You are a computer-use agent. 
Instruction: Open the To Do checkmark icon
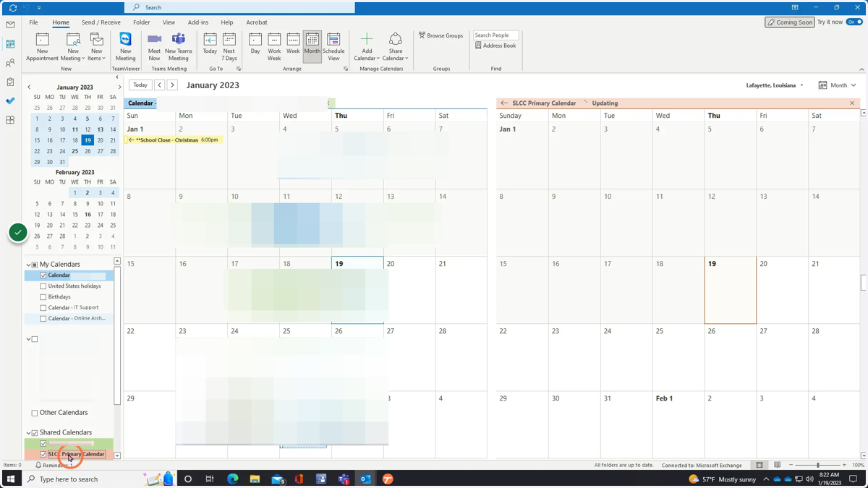point(10,100)
